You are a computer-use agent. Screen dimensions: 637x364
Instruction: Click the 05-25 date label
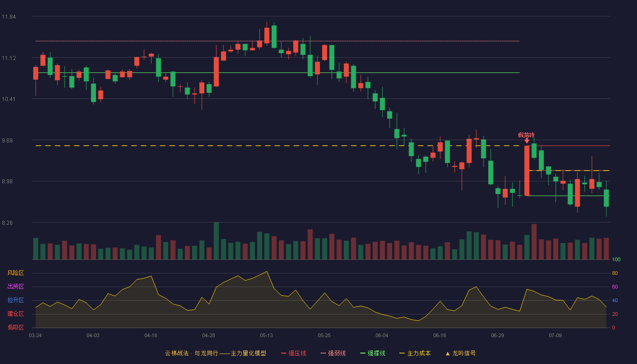pos(324,335)
